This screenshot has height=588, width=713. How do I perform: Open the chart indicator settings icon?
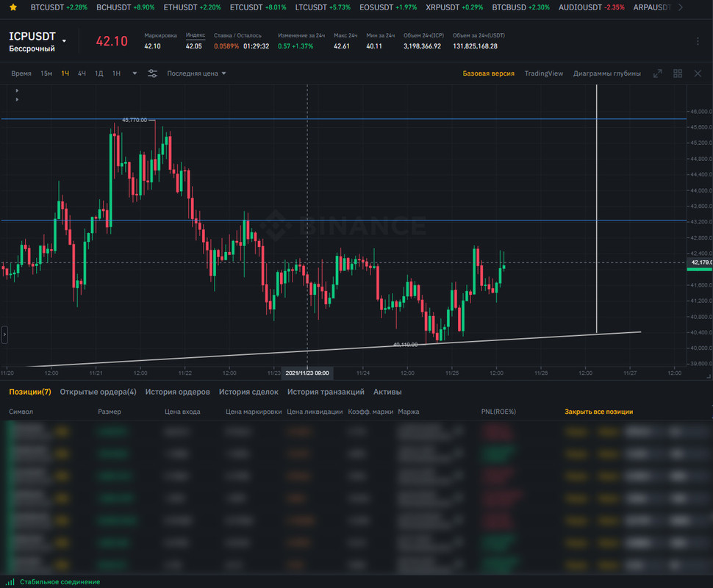coord(152,73)
